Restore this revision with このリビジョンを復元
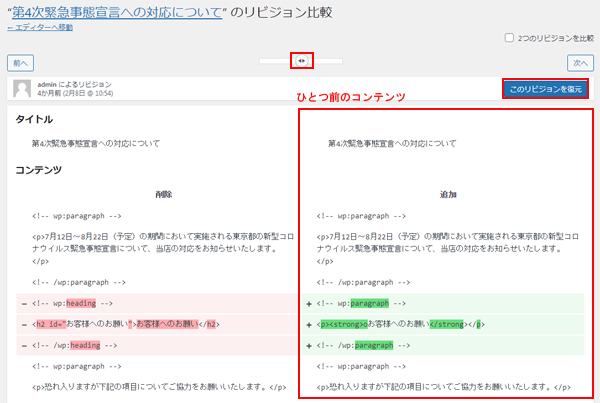 tap(545, 89)
